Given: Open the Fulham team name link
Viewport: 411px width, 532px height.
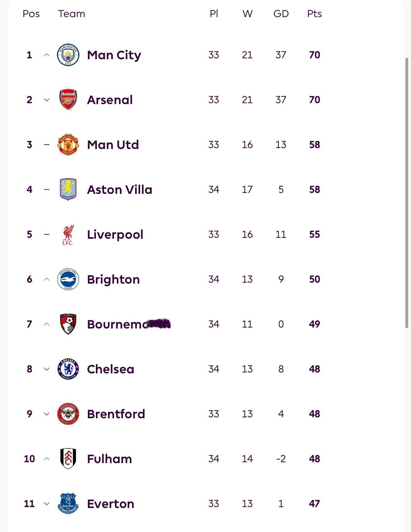Looking at the screenshot, I should (x=109, y=459).
